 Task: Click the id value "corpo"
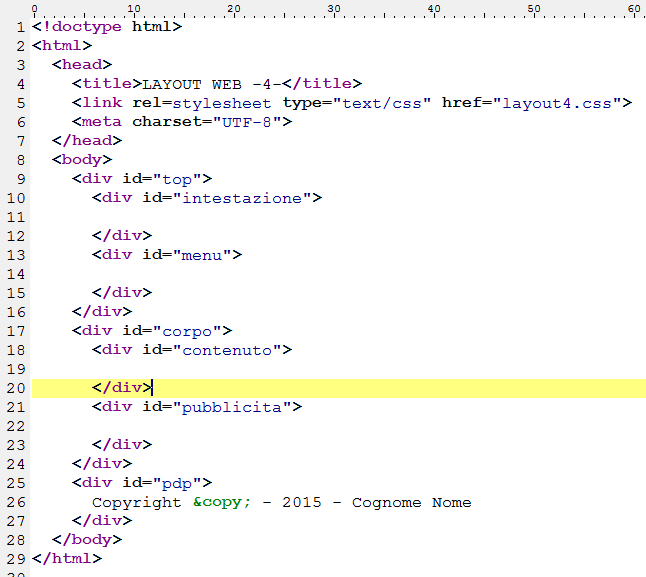tap(191, 331)
